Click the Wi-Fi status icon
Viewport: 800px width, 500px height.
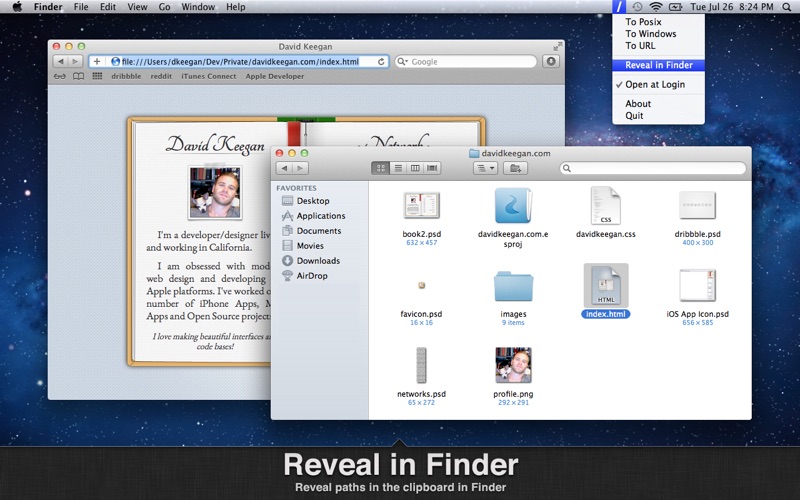coord(656,7)
